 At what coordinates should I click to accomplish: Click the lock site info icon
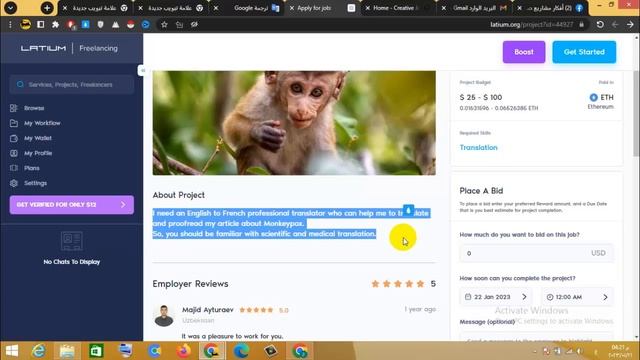tap(582, 24)
